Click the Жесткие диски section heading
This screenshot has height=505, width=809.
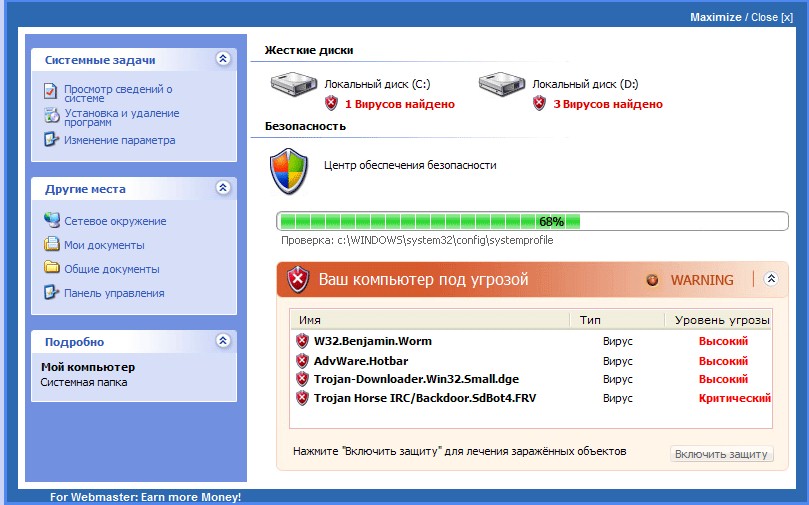(309, 50)
